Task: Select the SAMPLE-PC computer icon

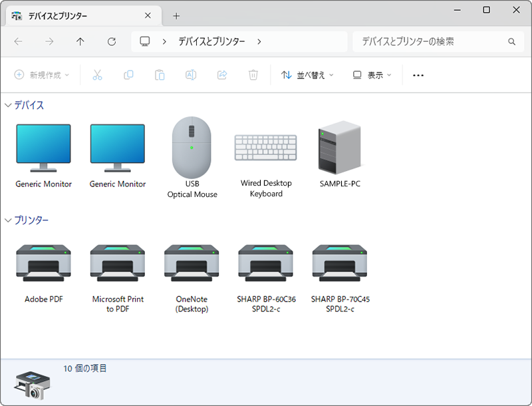Action: point(340,148)
